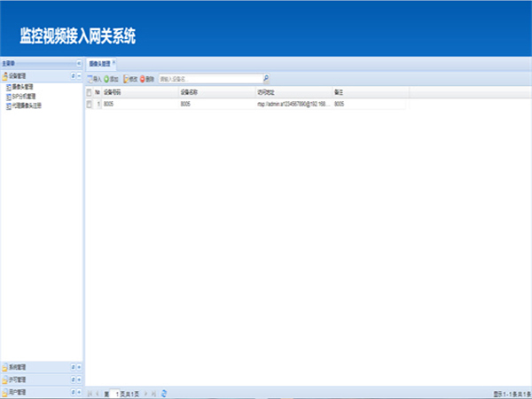Close the 摄像头管理 tab
This screenshot has height=399, width=532.
(113, 63)
